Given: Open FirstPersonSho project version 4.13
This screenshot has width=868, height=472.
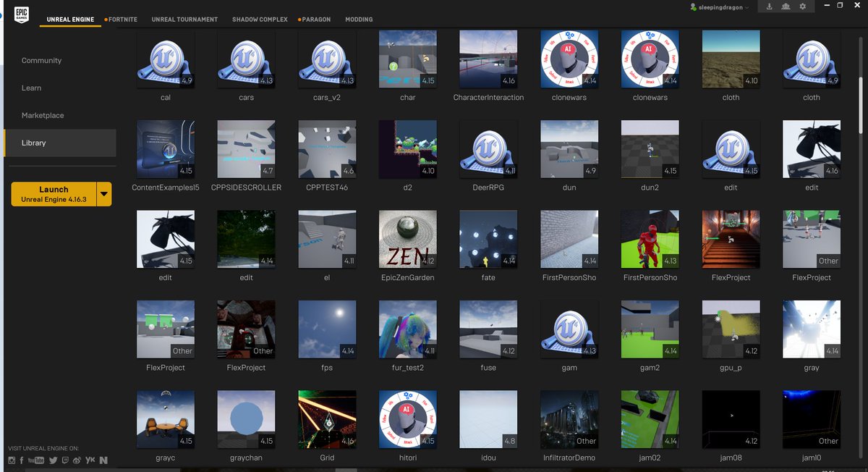Looking at the screenshot, I should coord(650,240).
